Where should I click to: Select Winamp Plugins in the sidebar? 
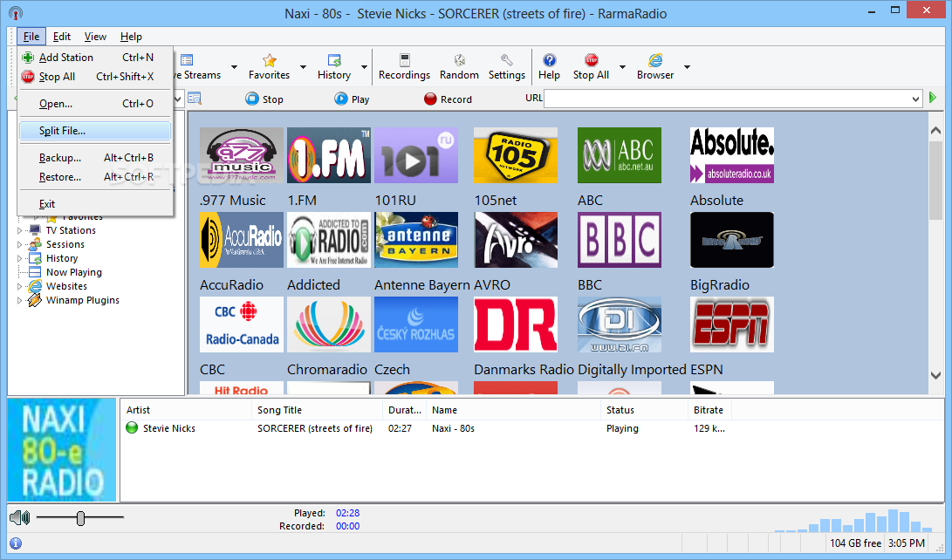[x=83, y=300]
